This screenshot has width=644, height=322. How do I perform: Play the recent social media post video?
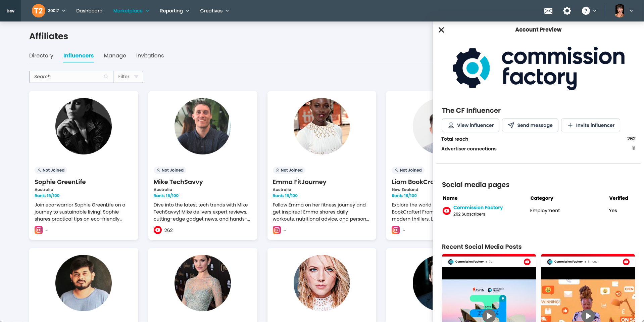pos(489,316)
